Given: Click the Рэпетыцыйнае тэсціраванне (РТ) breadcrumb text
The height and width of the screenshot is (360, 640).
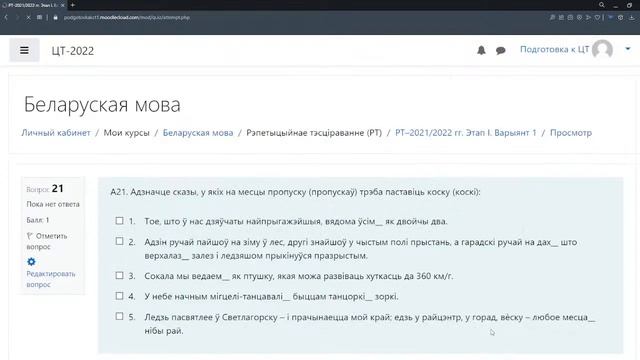Looking at the screenshot, I should 314,133.
